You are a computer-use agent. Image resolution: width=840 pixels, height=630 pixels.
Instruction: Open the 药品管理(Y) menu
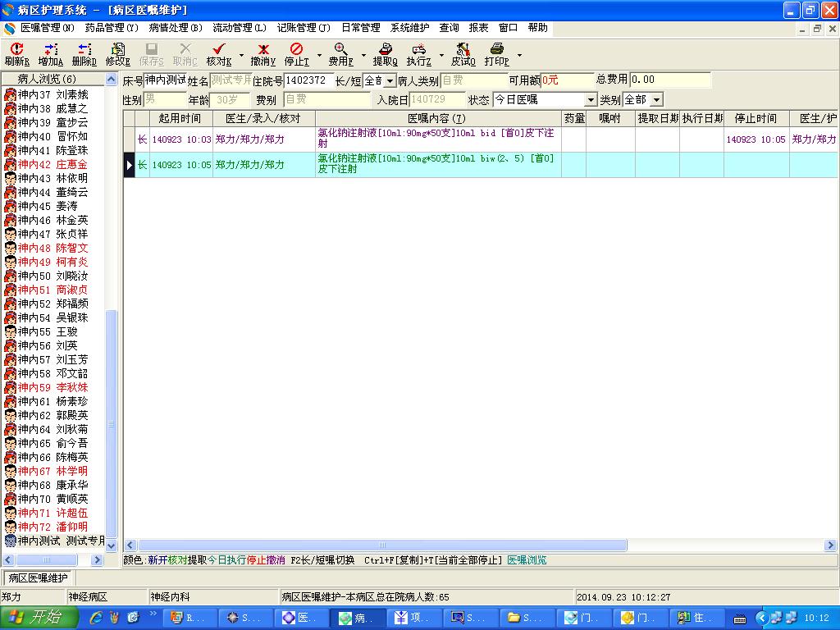(112, 28)
